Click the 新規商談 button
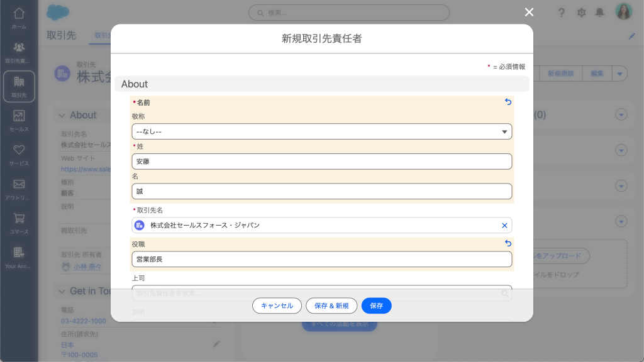 (x=560, y=74)
